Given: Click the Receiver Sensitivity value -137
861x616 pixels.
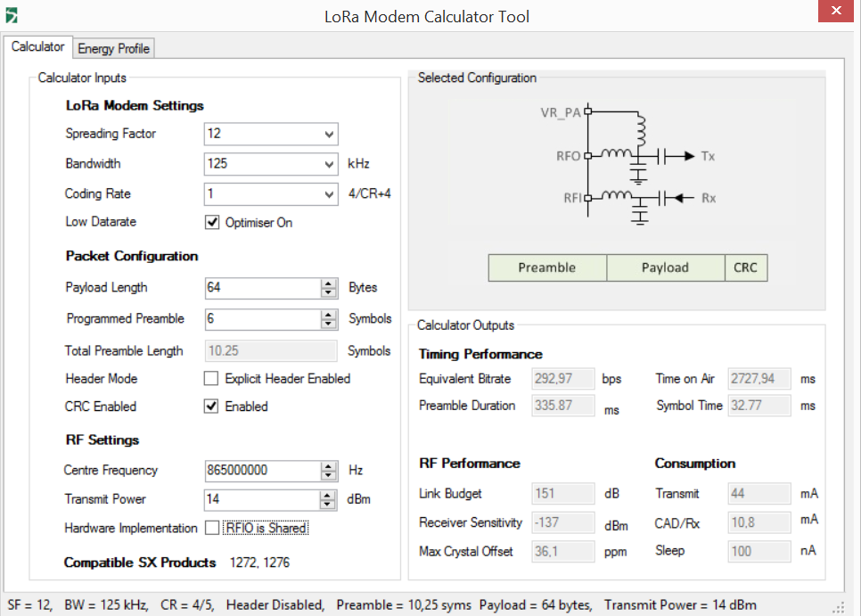Looking at the screenshot, I should (x=562, y=522).
